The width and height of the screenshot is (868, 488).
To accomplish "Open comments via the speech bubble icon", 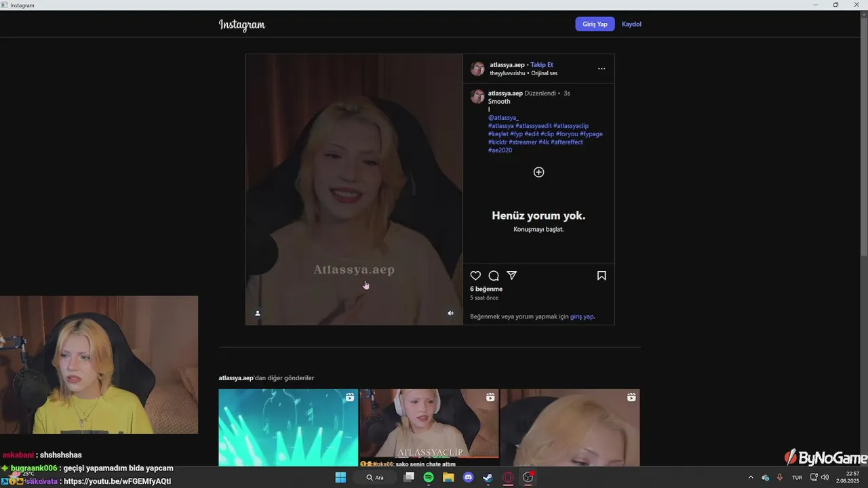I will [494, 276].
